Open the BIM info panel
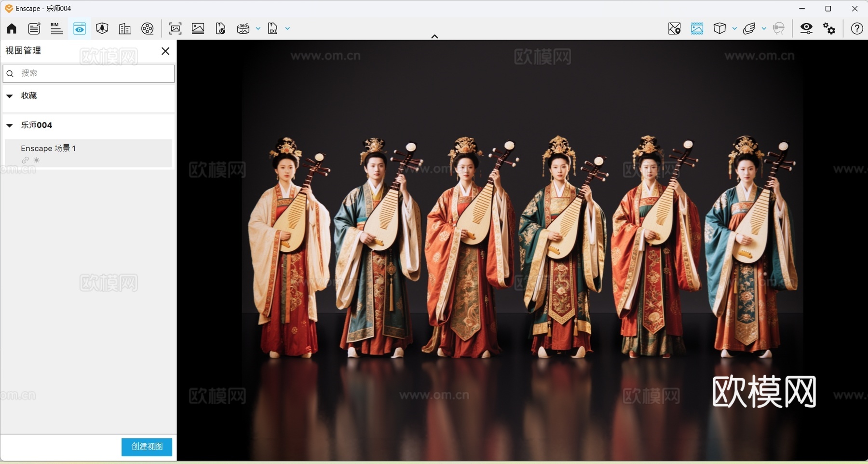The image size is (868, 464). [x=56, y=28]
